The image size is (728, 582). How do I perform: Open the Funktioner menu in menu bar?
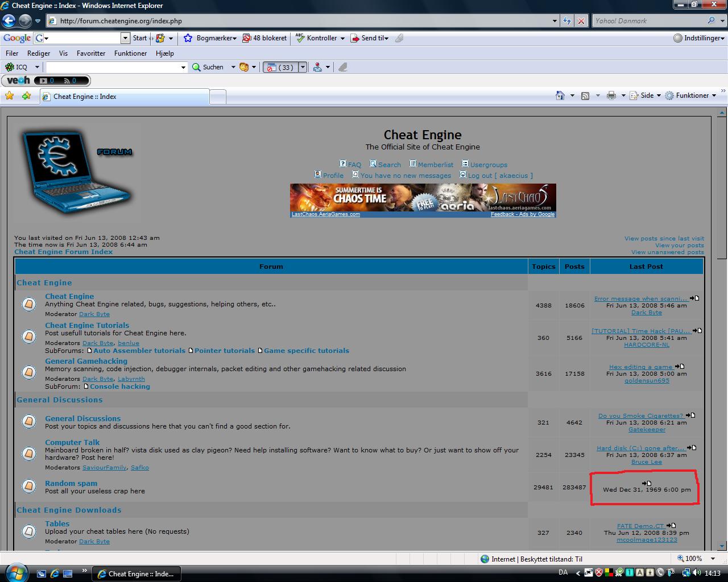130,53
